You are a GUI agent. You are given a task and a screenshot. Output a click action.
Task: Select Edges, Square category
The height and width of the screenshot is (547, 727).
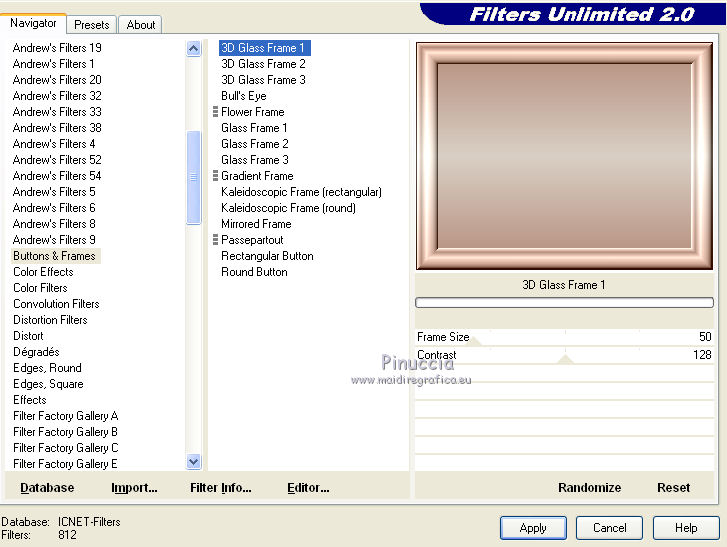pyautogui.click(x=48, y=384)
